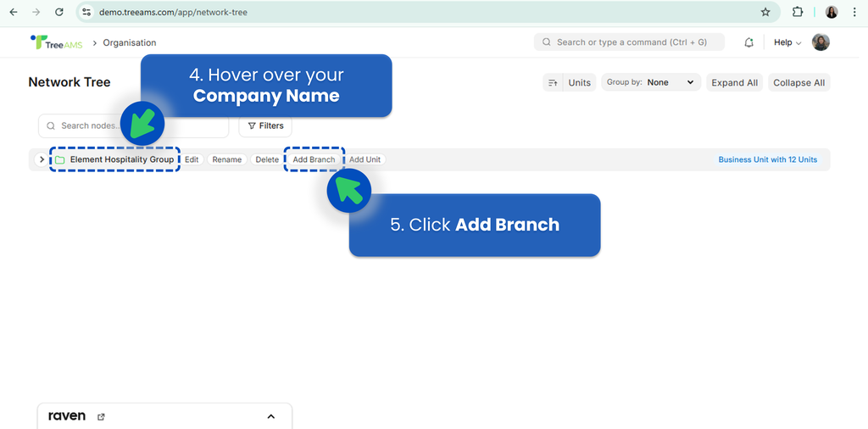868x429 pixels.
Task: Reload the page with refresh icon
Action: point(58,12)
